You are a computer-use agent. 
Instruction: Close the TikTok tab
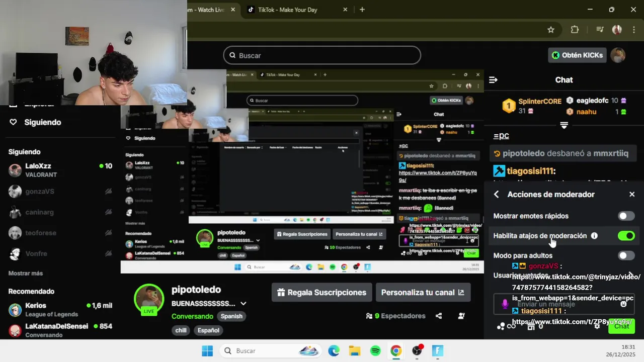tap(345, 10)
